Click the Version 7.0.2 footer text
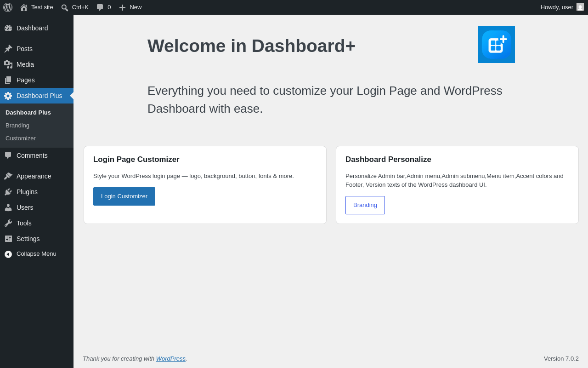This screenshot has height=368, width=588. [x=561, y=359]
